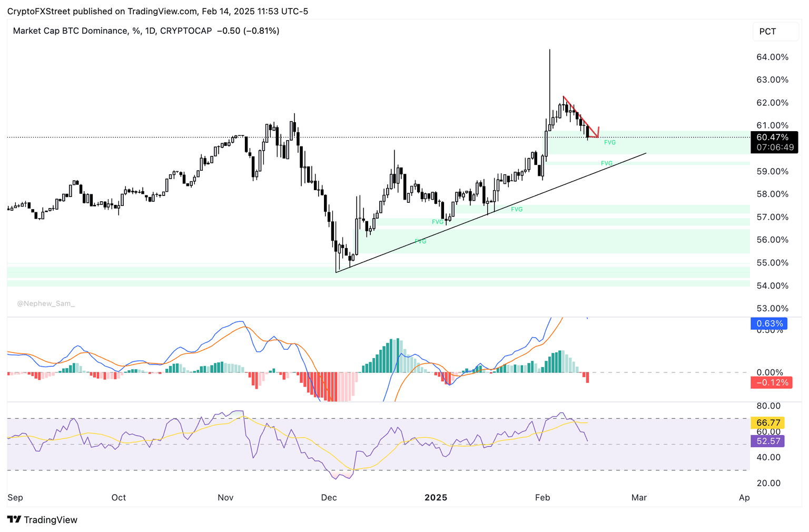Click the purple RSI value label 52.57

(768, 441)
